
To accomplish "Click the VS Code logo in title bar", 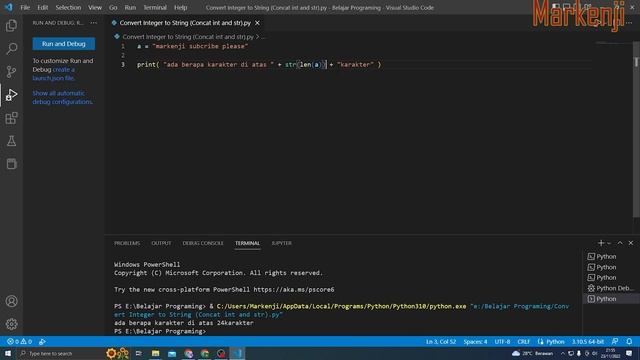I will click(x=9, y=7).
